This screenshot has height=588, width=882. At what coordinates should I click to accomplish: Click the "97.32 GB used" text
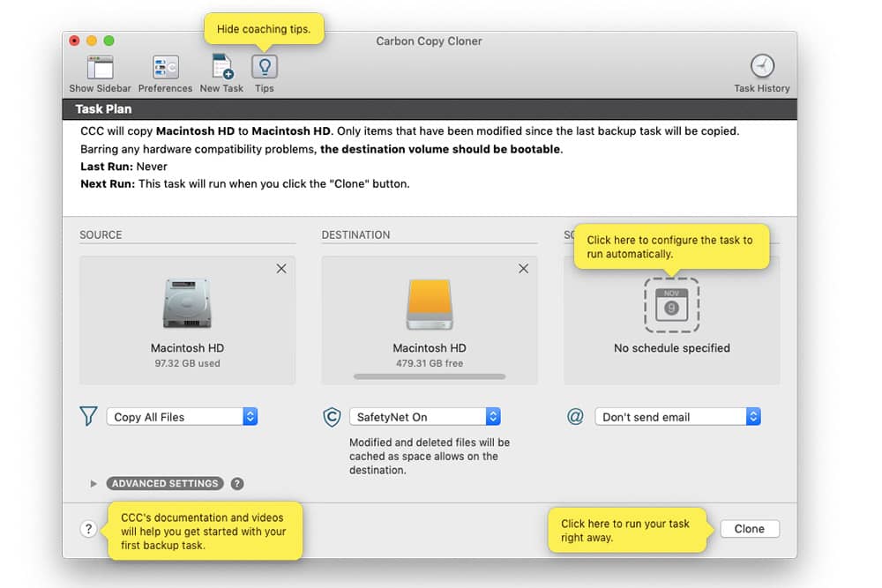point(187,363)
